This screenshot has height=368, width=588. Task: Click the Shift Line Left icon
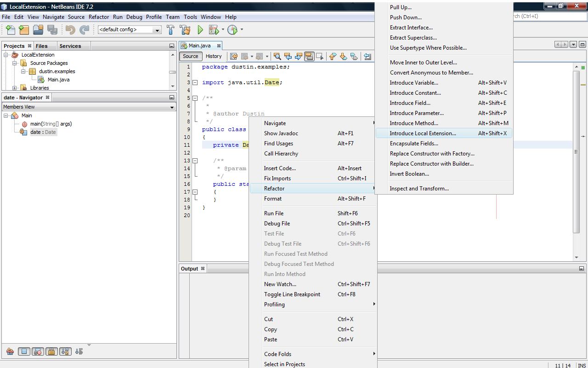tap(367, 56)
